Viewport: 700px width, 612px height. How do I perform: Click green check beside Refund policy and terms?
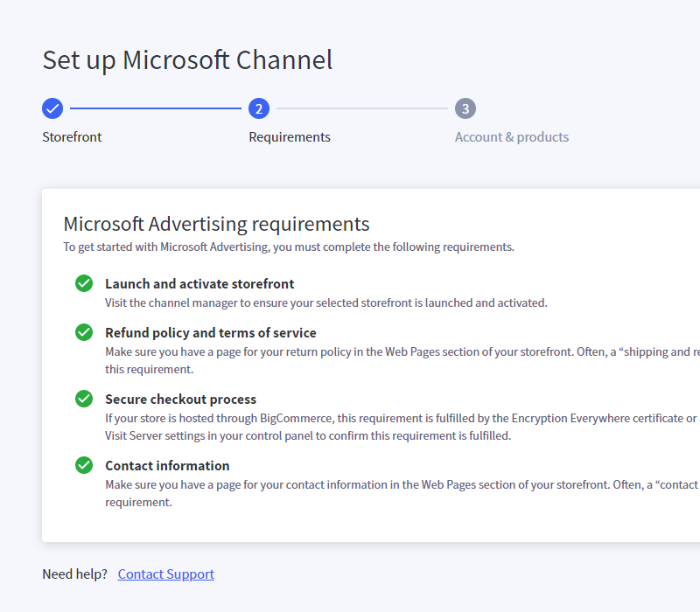point(84,332)
